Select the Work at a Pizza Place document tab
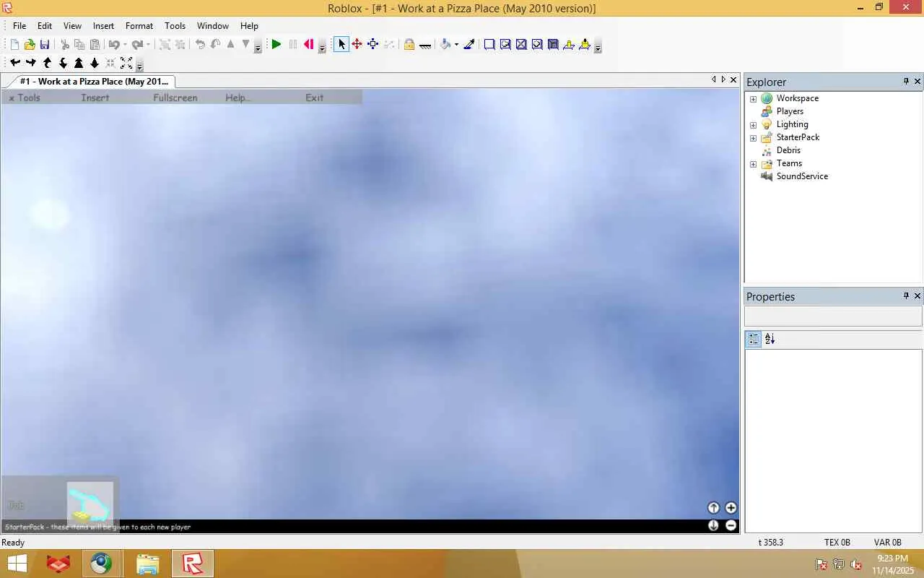The image size is (924, 578). 94,82
